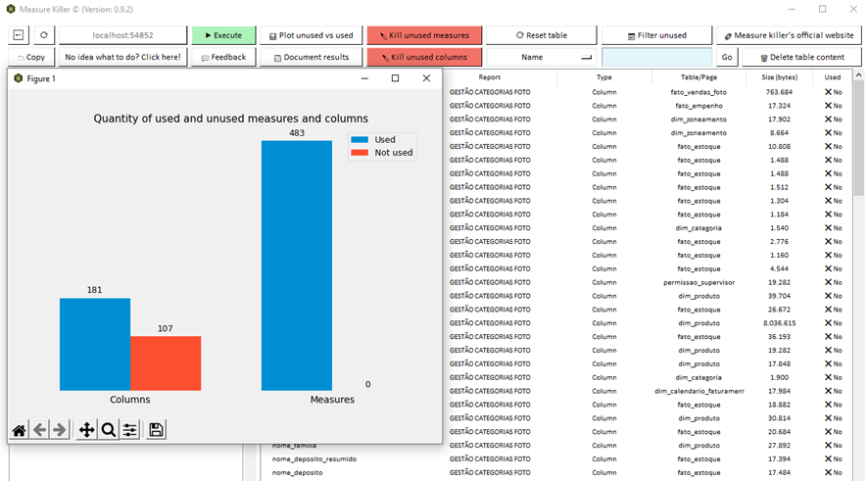Go back to previous view in Figure 1
This screenshot has width=868, height=481.
[40, 430]
